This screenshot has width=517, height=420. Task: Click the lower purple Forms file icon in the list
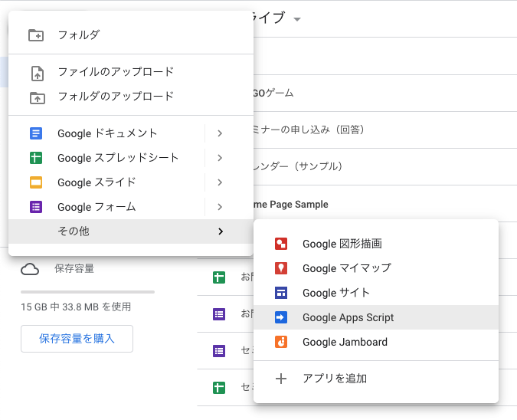[219, 351]
